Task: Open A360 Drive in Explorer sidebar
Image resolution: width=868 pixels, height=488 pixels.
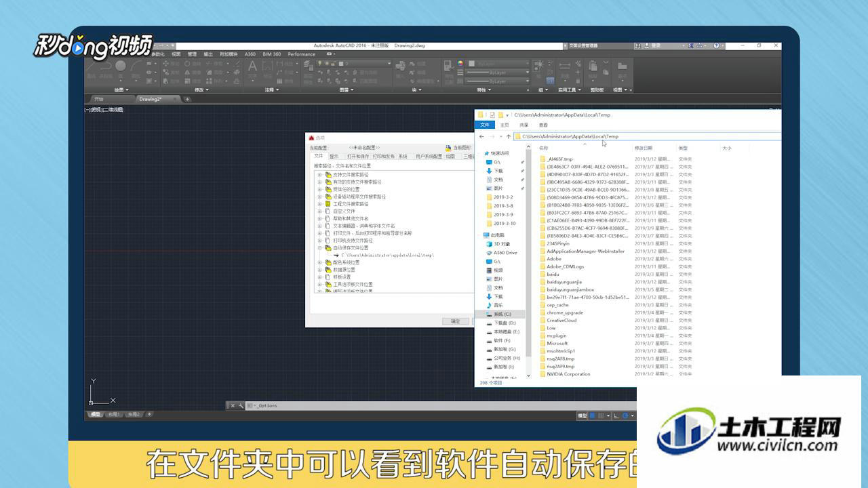Action: (501, 252)
